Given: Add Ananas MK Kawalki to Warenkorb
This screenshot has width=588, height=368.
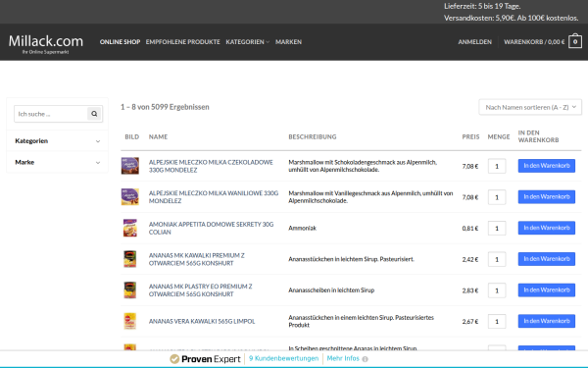Looking at the screenshot, I should pyautogui.click(x=547, y=259).
